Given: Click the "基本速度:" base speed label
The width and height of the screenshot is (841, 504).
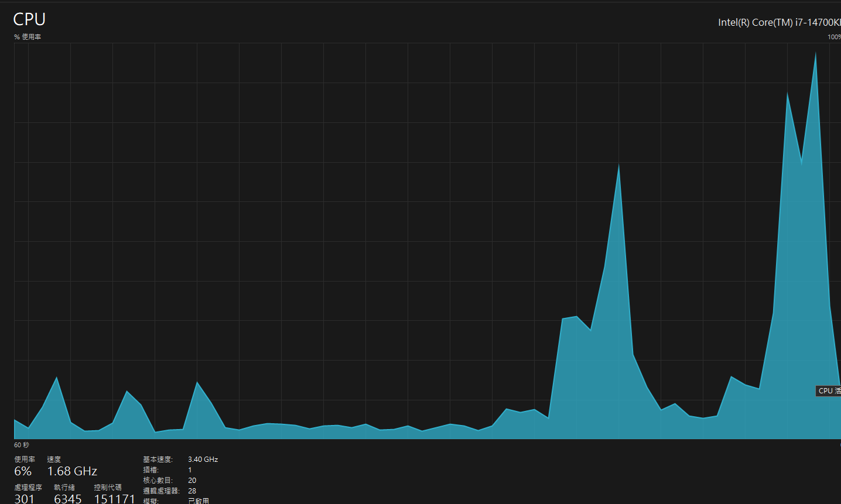Looking at the screenshot, I should click(x=158, y=460).
